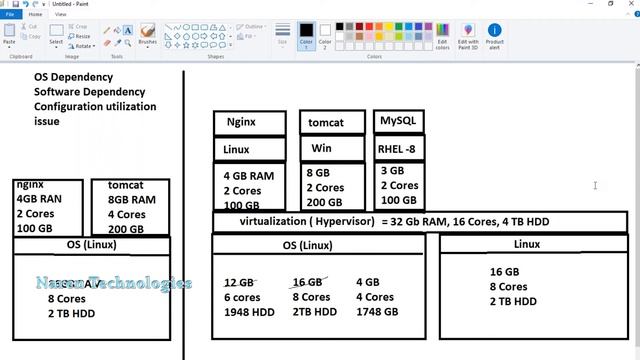Click the Crop tool in Image group

pyautogui.click(x=78, y=27)
